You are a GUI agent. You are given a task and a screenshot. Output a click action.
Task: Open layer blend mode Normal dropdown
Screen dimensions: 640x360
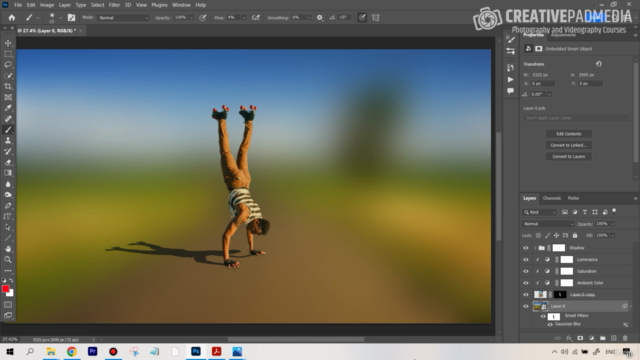click(548, 224)
